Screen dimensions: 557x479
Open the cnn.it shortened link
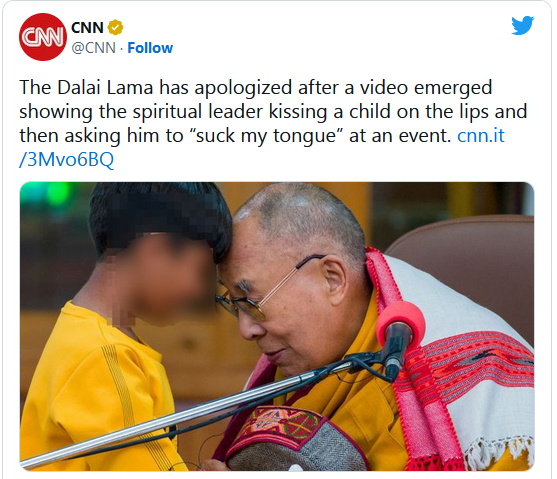481,135
